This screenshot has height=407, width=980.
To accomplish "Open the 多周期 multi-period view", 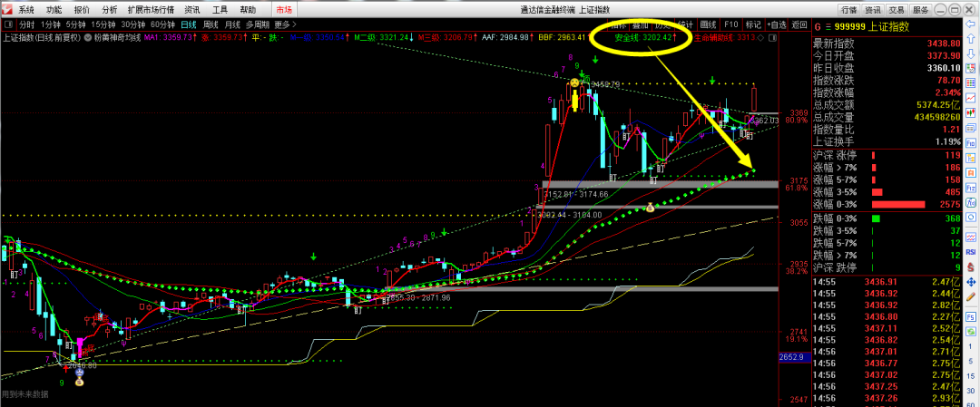I will (258, 25).
